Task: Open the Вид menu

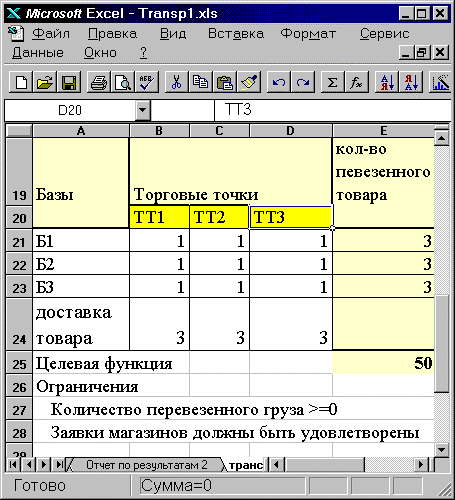Action: pos(173,34)
